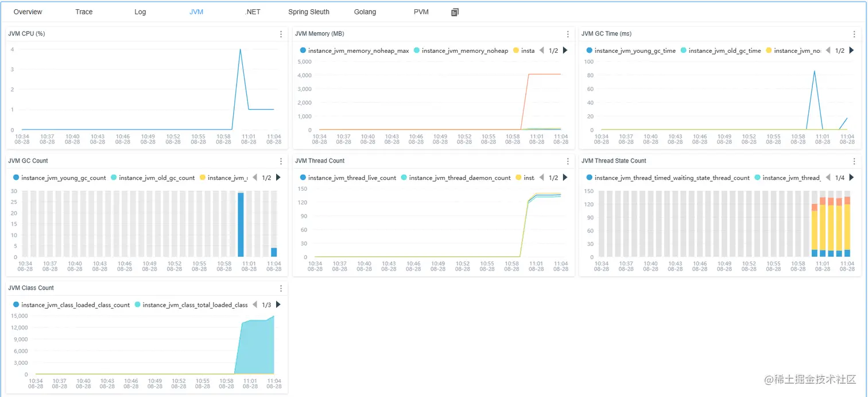Image resolution: width=868 pixels, height=397 pixels.
Task: Go to next legend page in Thread State Count
Action: (x=851, y=178)
